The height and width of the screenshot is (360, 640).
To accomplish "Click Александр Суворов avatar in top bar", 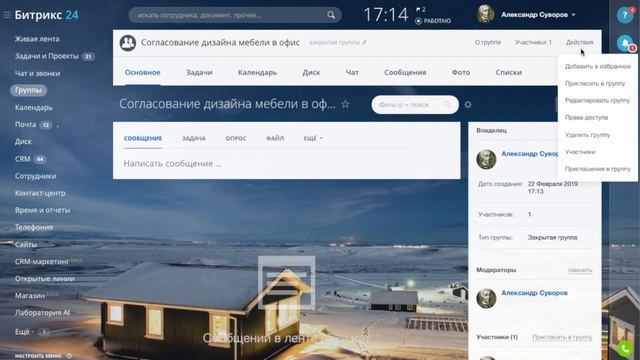I will pyautogui.click(x=486, y=15).
